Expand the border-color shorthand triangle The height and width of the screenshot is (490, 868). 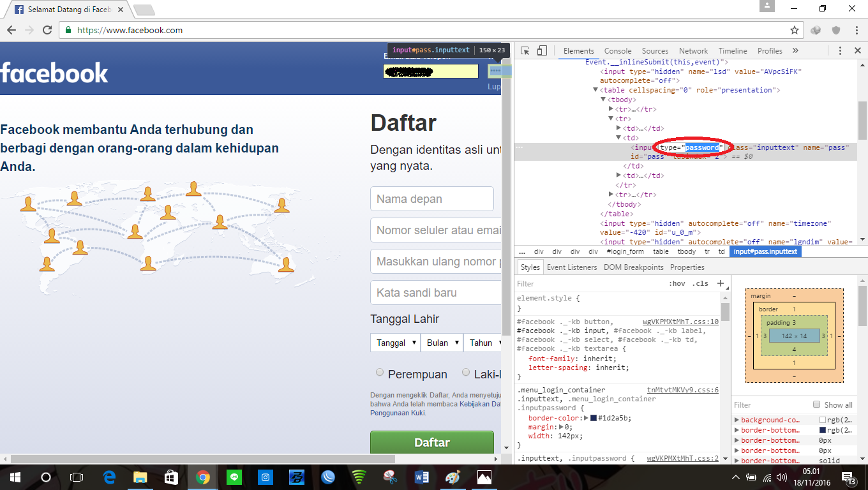click(587, 418)
